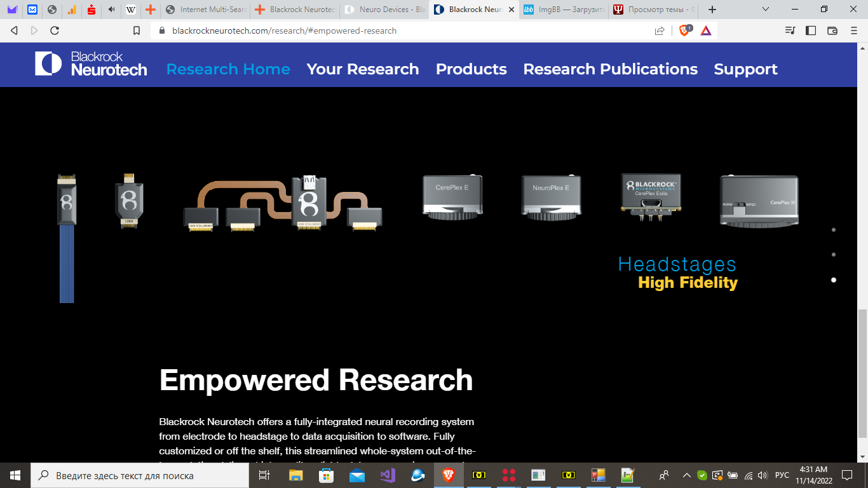This screenshot has width=868, height=488.
Task: Click the CerePlex Exilis headstage image
Action: pyautogui.click(x=651, y=197)
